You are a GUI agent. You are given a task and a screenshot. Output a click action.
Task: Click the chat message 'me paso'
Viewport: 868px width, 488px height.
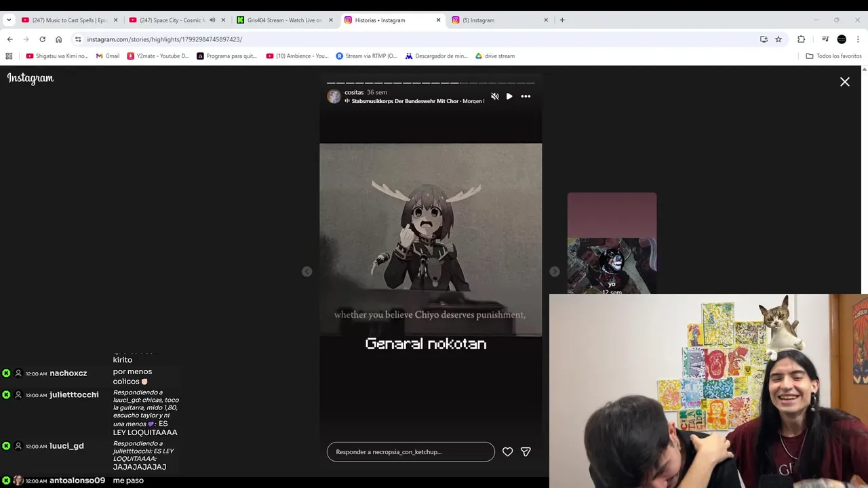click(128, 481)
